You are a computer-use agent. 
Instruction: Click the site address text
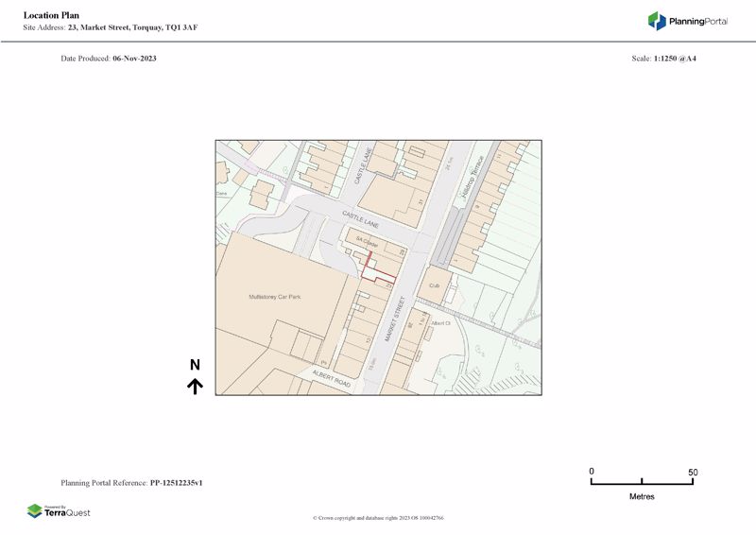click(110, 28)
